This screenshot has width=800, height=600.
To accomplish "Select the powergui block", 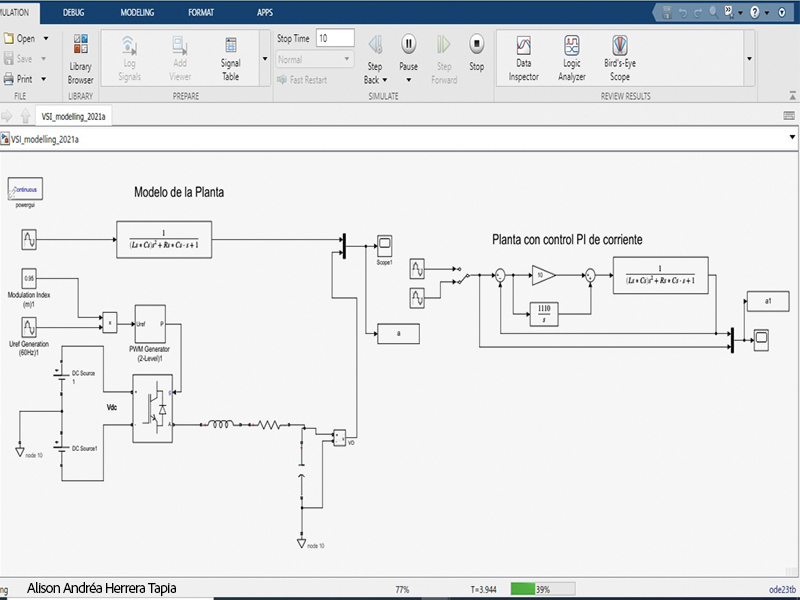I will [x=25, y=189].
